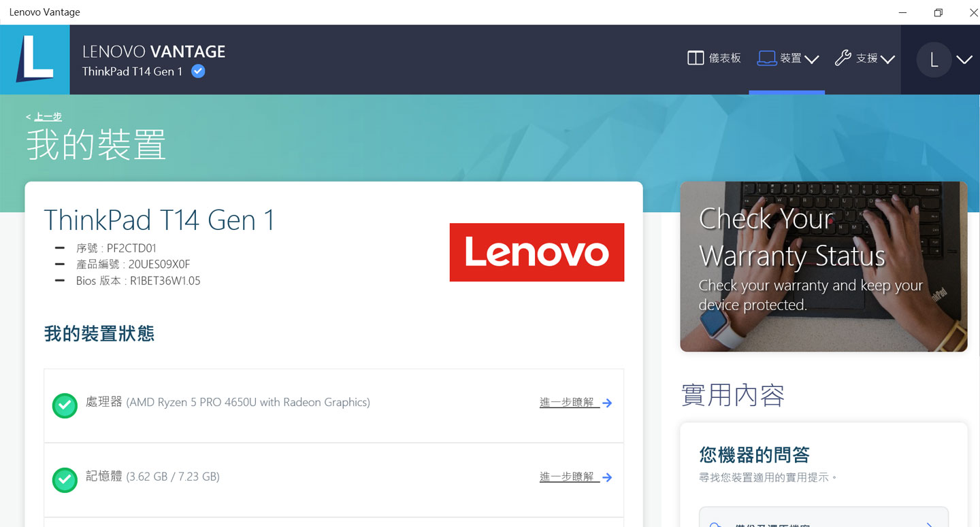Click ThinkPad T14 Gen 1 in header bar
The width and height of the screenshot is (980, 527).
point(133,71)
